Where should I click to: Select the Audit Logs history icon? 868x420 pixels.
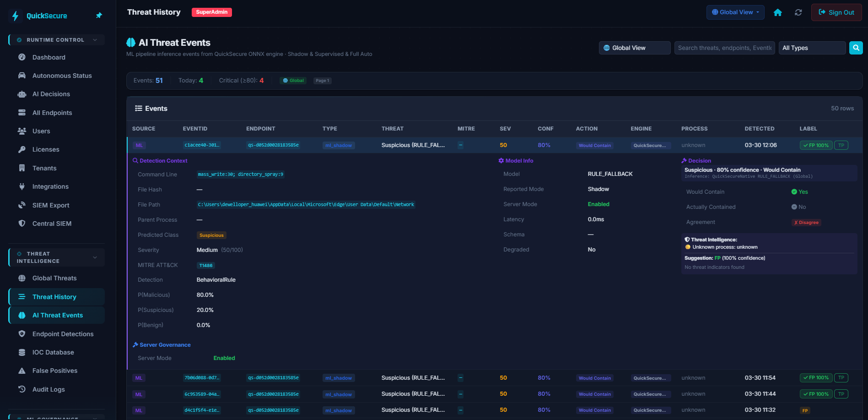[x=22, y=389]
